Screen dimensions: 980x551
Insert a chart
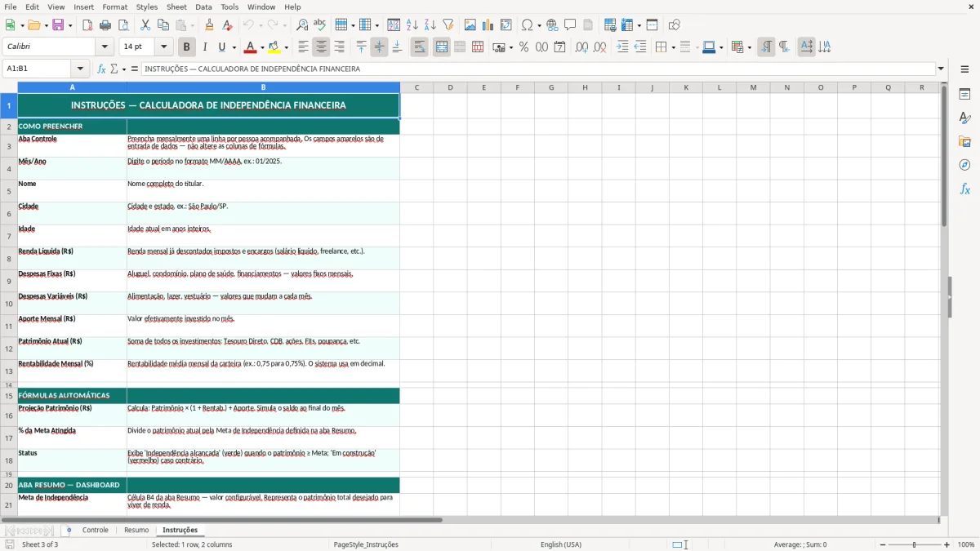click(488, 25)
